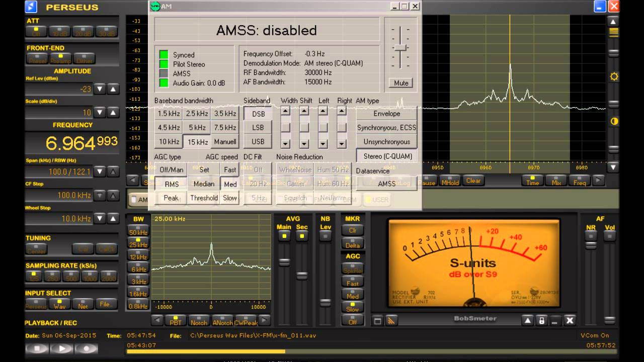
Task: Set the BW to 50 kHz
Action: (138, 231)
